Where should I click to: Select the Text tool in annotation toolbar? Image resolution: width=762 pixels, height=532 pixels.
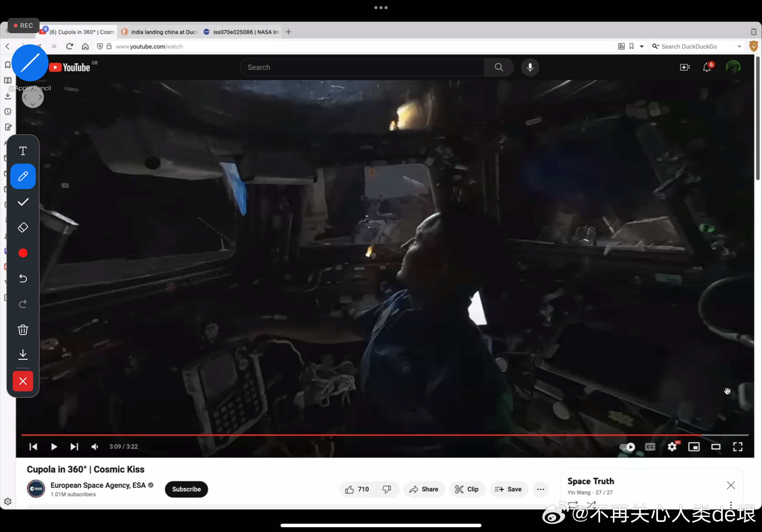pyautogui.click(x=23, y=151)
